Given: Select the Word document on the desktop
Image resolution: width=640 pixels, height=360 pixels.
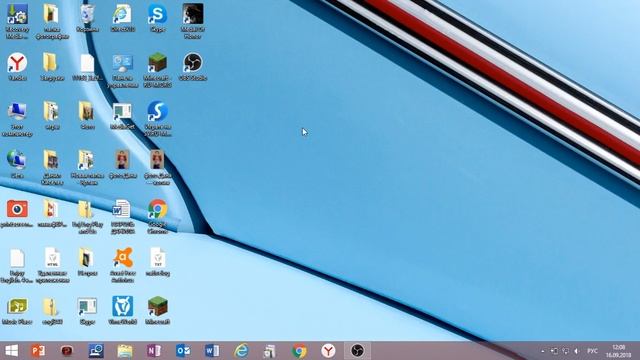Looking at the screenshot, I should click(122, 216).
